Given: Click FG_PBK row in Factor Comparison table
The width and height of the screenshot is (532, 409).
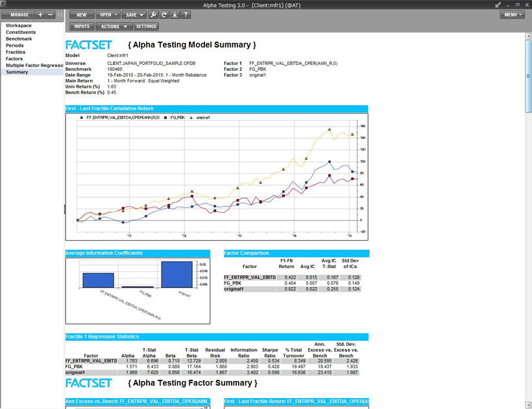Looking at the screenshot, I should pos(292,283).
